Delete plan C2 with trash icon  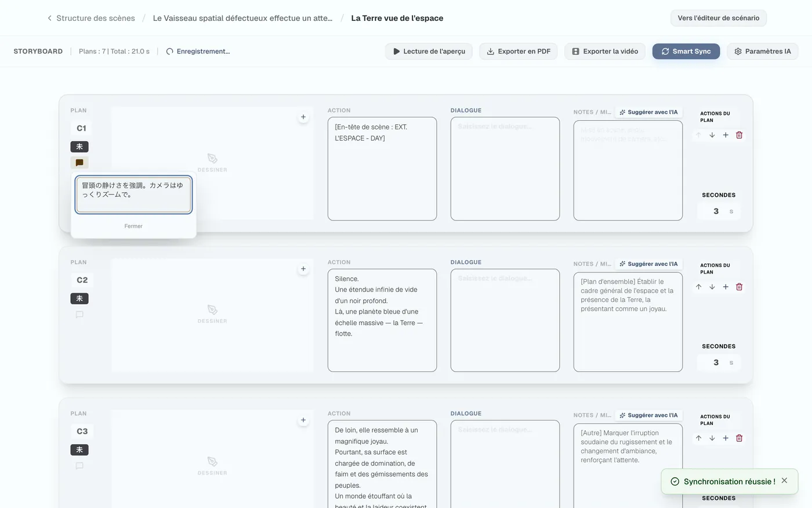(x=739, y=287)
